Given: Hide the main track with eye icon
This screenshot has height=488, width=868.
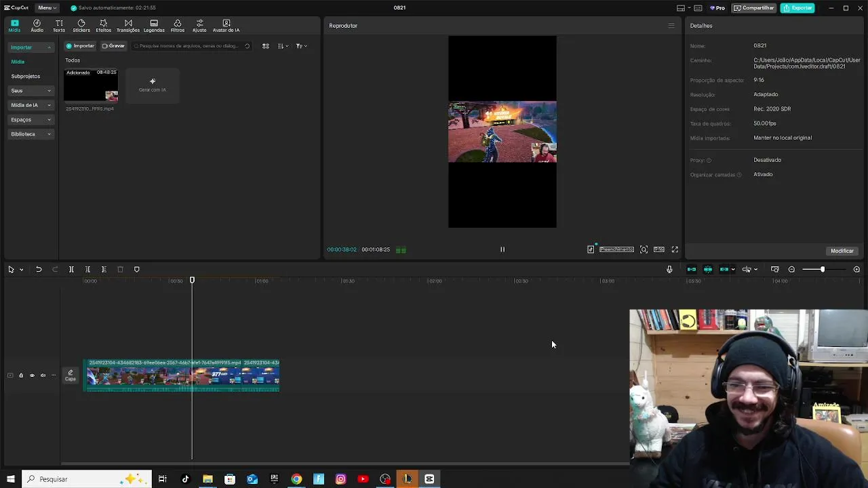Looking at the screenshot, I should [32, 375].
